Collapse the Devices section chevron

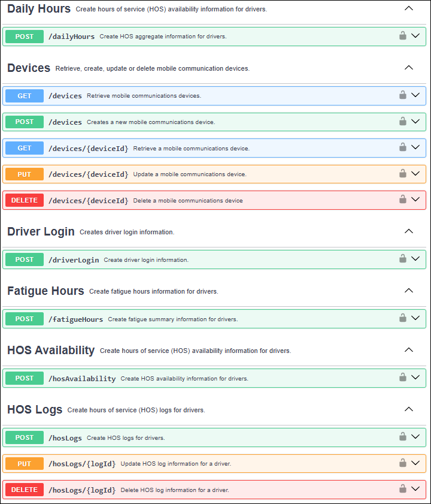409,68
